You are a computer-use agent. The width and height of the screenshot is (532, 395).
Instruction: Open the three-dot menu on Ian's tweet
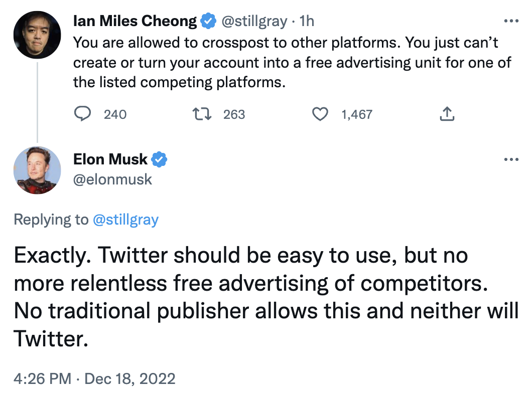[511, 21]
